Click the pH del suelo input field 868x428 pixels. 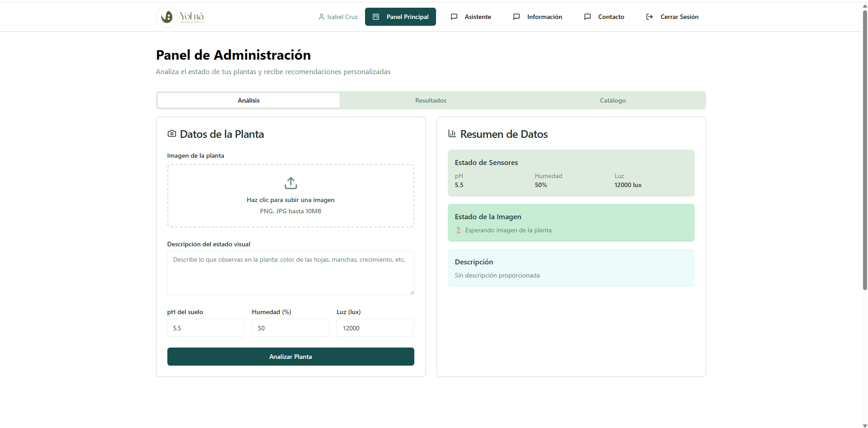206,328
